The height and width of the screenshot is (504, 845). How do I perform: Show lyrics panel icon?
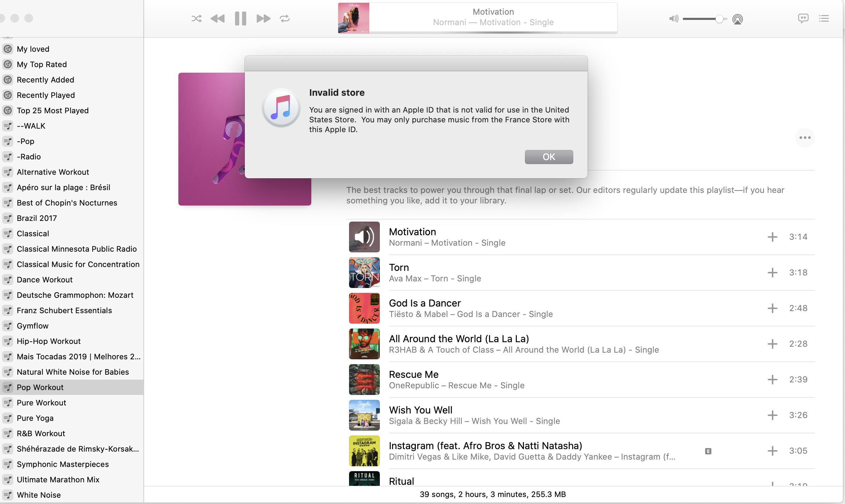803,18
